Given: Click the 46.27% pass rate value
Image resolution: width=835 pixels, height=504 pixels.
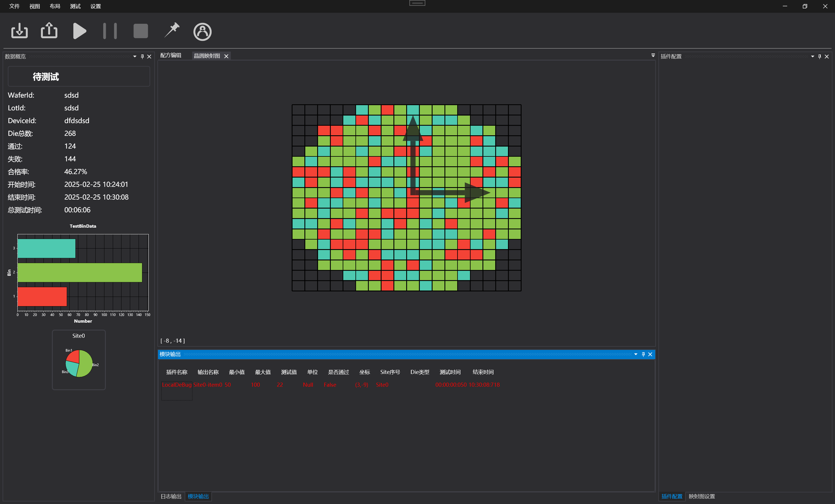Looking at the screenshot, I should click(x=76, y=171).
